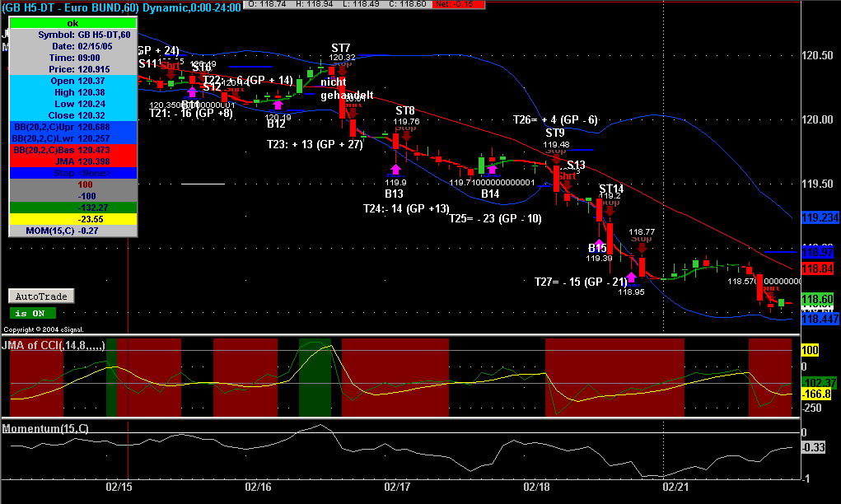The height and width of the screenshot is (504, 841).
Task: Click the '02/15' date axis label
Action: coord(119,487)
